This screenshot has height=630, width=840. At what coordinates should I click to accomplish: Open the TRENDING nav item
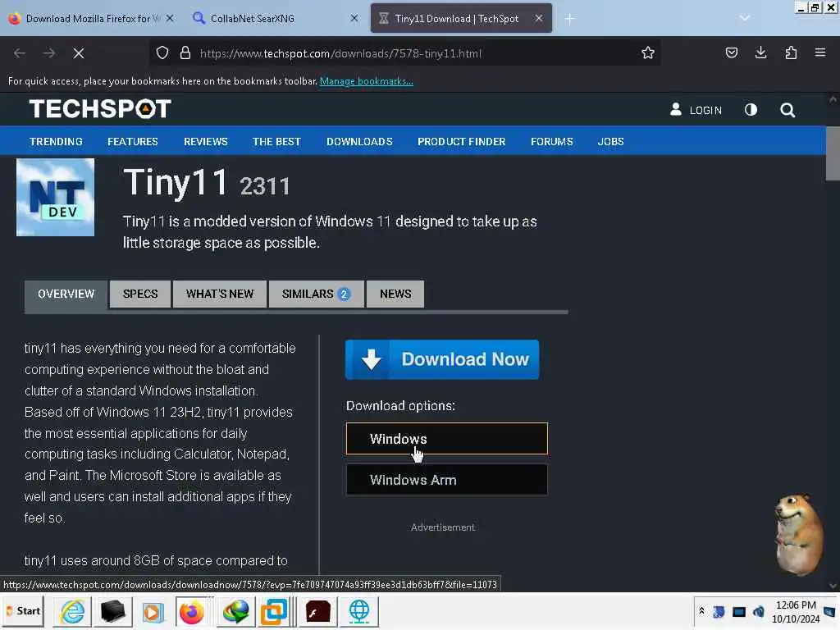click(56, 141)
